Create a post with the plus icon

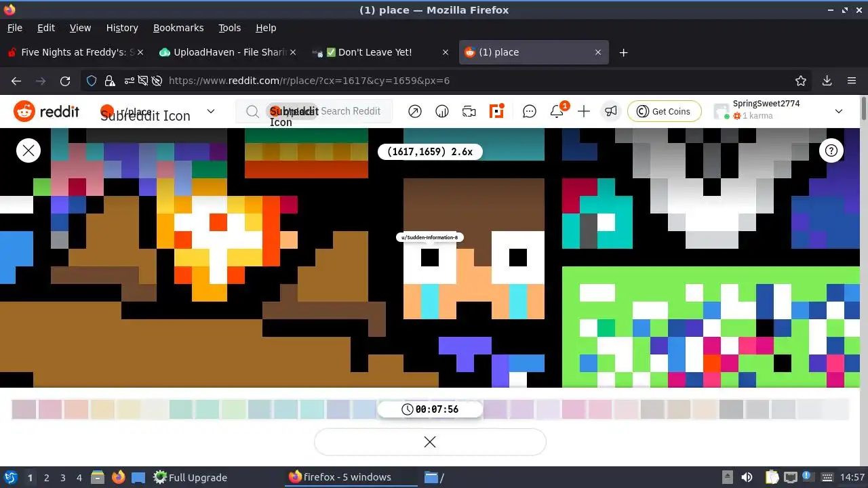point(584,112)
